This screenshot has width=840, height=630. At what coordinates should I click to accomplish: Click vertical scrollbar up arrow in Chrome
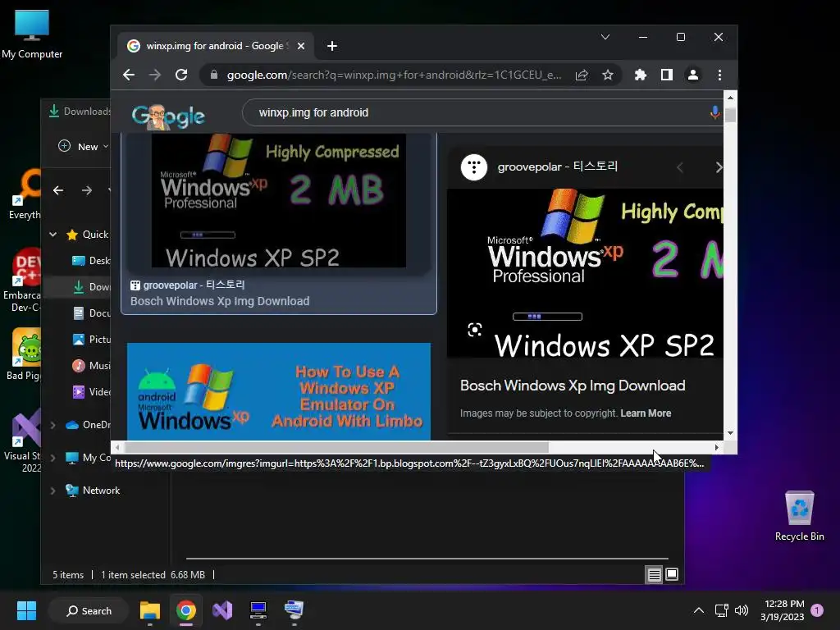(x=730, y=98)
